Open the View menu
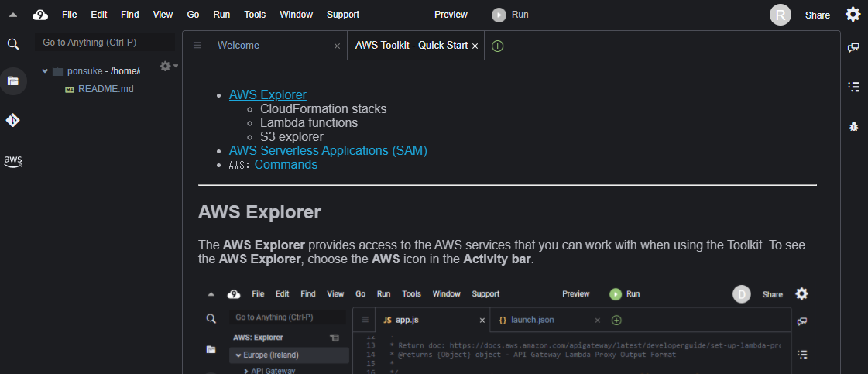 [x=163, y=15]
